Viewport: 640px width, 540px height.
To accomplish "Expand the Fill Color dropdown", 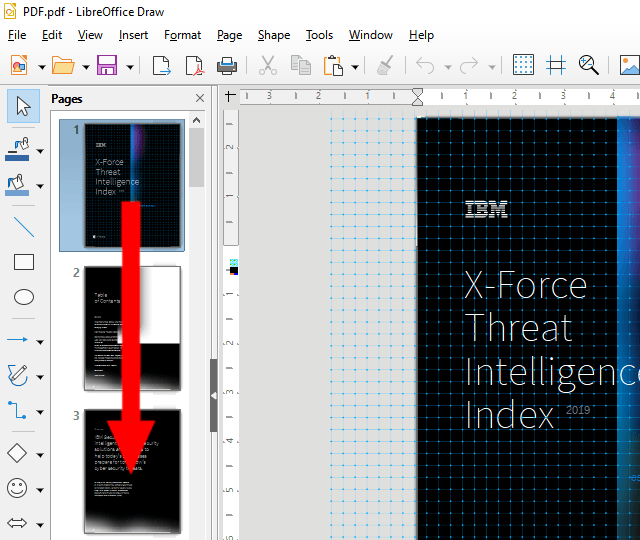I will click(x=40, y=187).
